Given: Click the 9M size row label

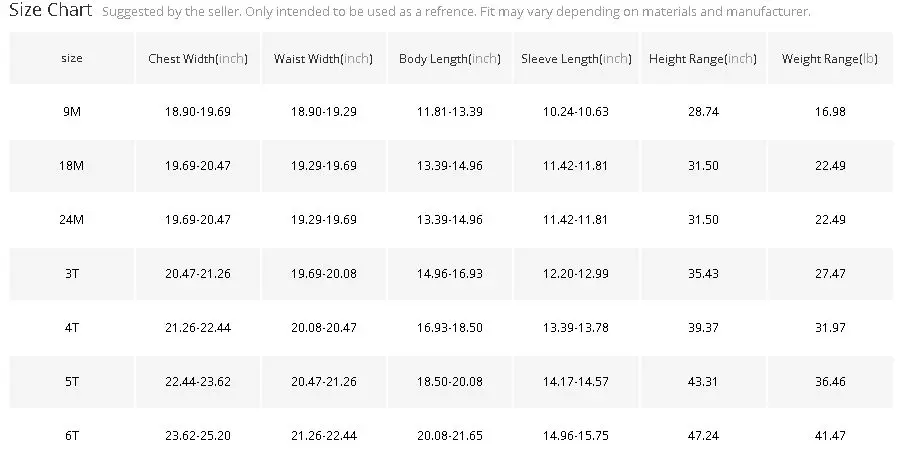Looking at the screenshot, I should click(71, 112).
